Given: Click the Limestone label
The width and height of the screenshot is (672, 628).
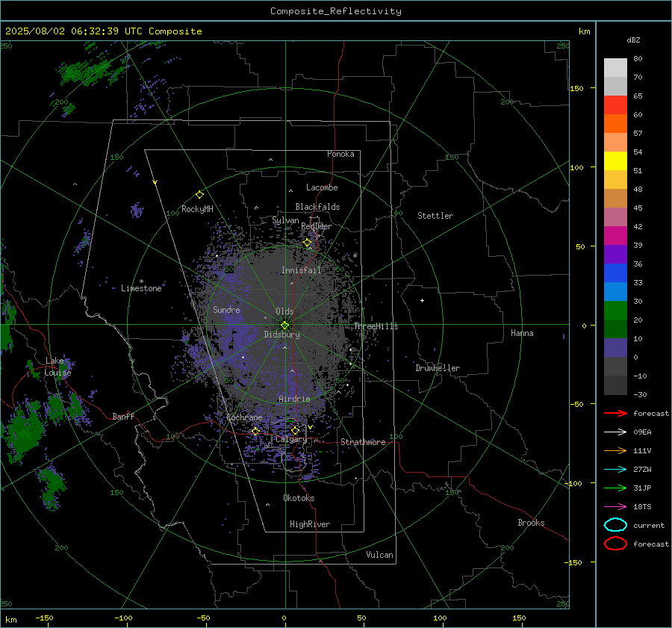Looking at the screenshot, I should [x=141, y=288].
